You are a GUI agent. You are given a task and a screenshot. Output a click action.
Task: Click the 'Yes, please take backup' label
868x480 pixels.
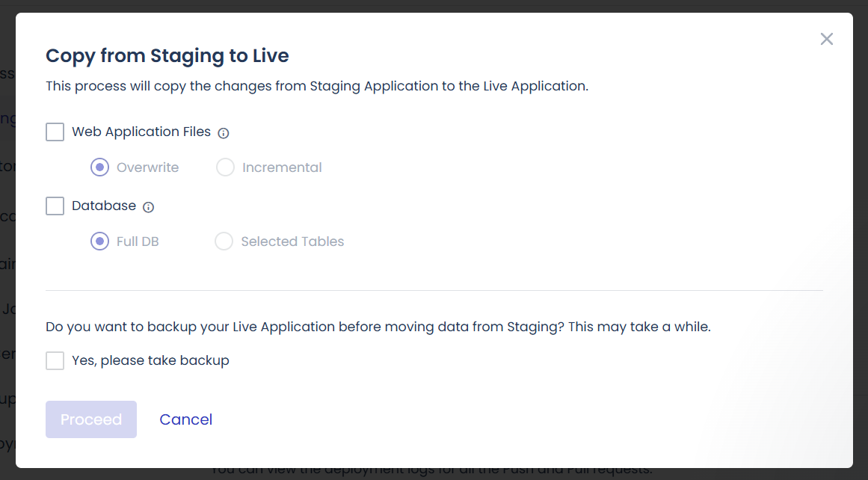(150, 360)
